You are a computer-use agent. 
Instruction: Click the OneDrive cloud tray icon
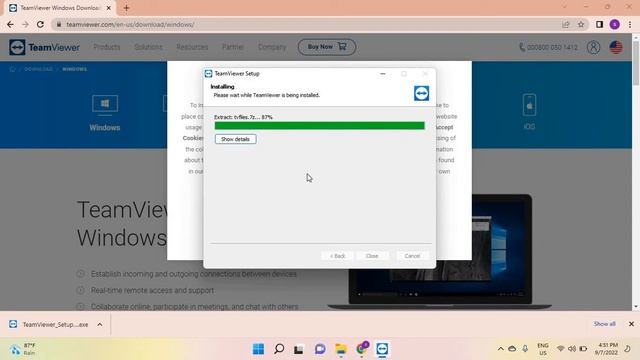tap(512, 349)
